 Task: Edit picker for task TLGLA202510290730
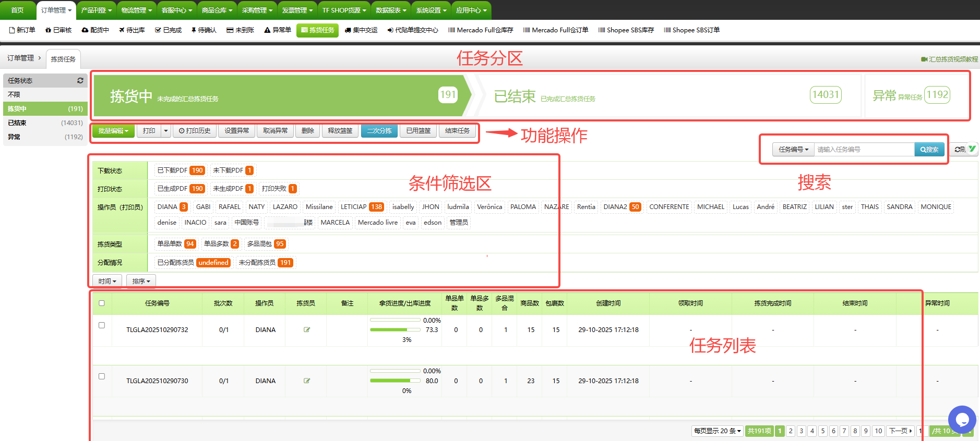pos(307,381)
